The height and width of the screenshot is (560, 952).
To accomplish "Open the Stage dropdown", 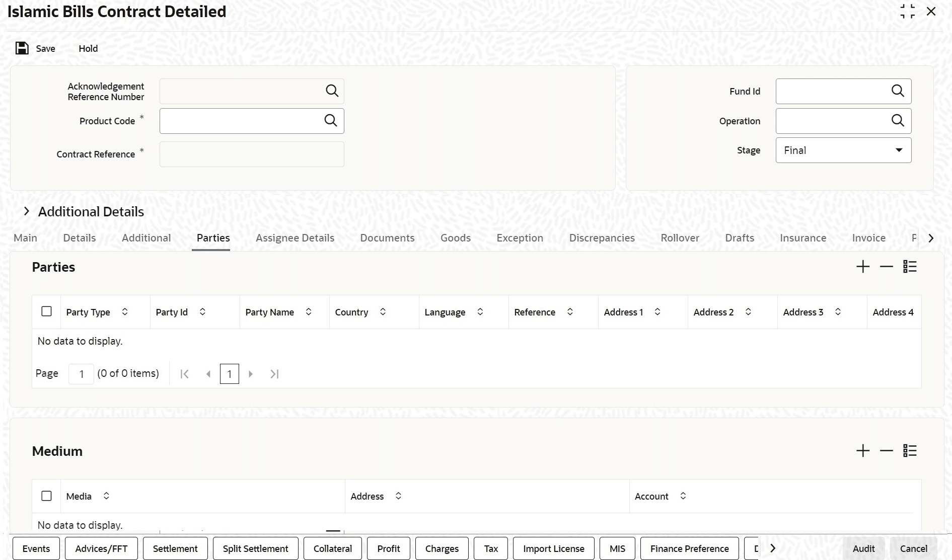I will tap(843, 150).
